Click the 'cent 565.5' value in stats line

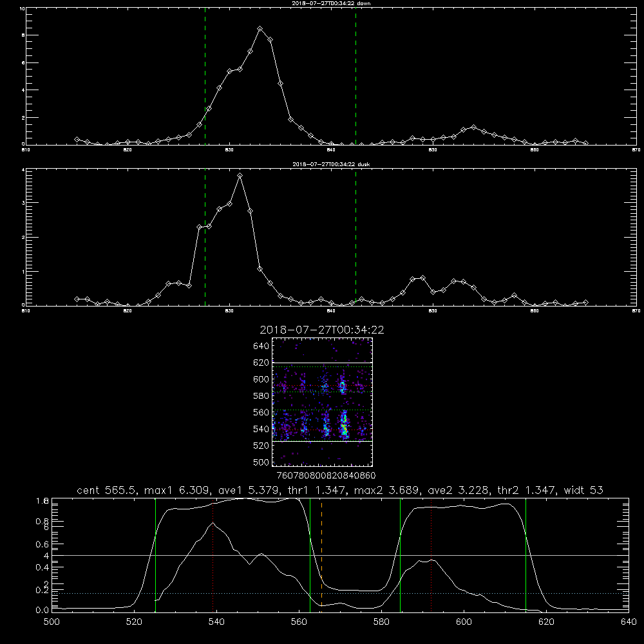click(x=106, y=490)
